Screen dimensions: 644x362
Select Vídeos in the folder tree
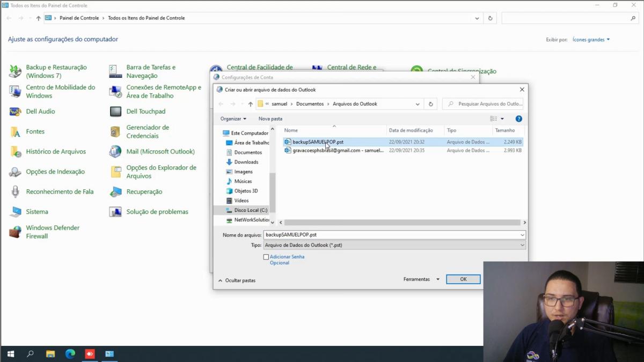[237, 201]
